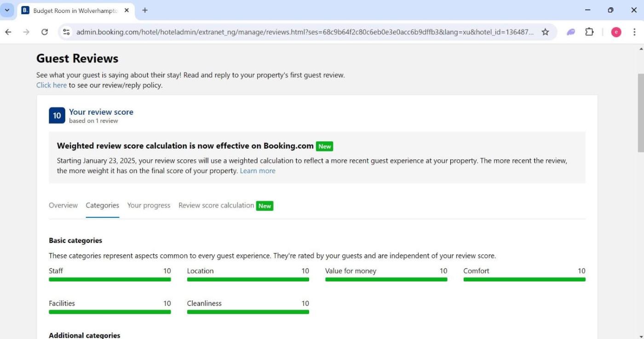Switch to the Overview tab

(x=63, y=205)
